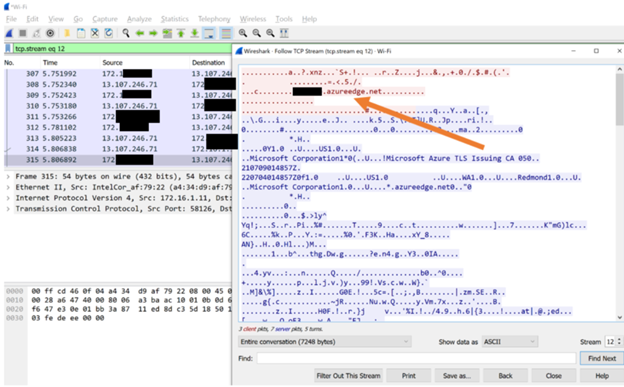Zoom in on main window text
This screenshot has width=624, height=387.
243,33
